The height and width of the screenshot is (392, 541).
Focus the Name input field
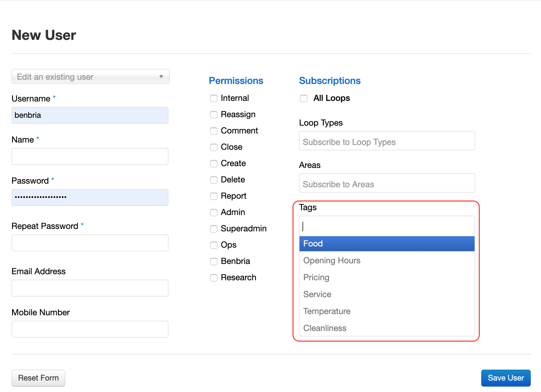(x=90, y=156)
